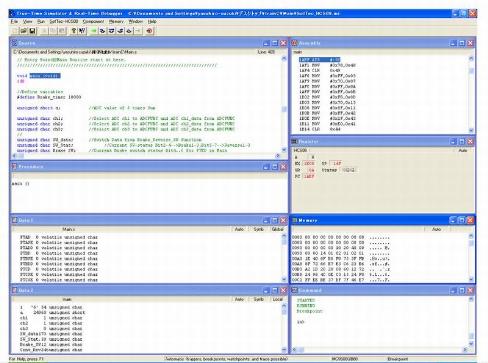Open the Component menu
The image size is (488, 363).
coord(93,21)
